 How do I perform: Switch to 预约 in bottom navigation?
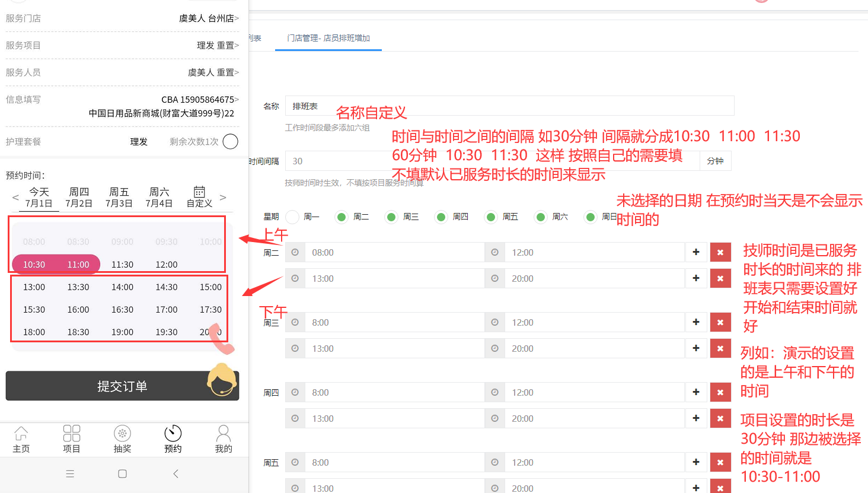click(x=173, y=440)
